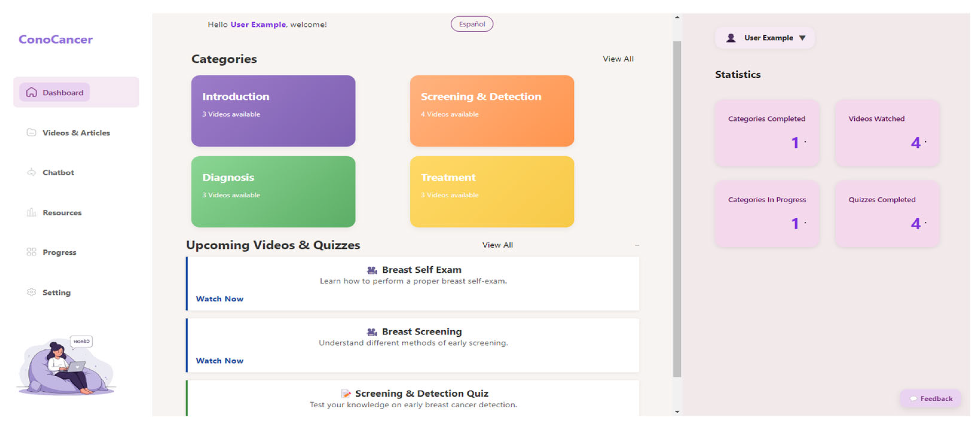Open the orange Screening & Detection card

pos(492,111)
